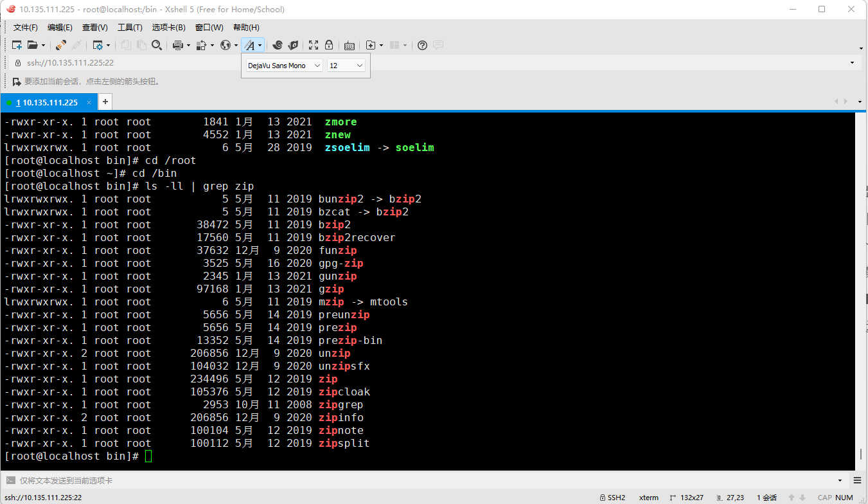This screenshot has width=868, height=504.
Task: Click the Reconnect plug icon
Action: click(x=60, y=45)
